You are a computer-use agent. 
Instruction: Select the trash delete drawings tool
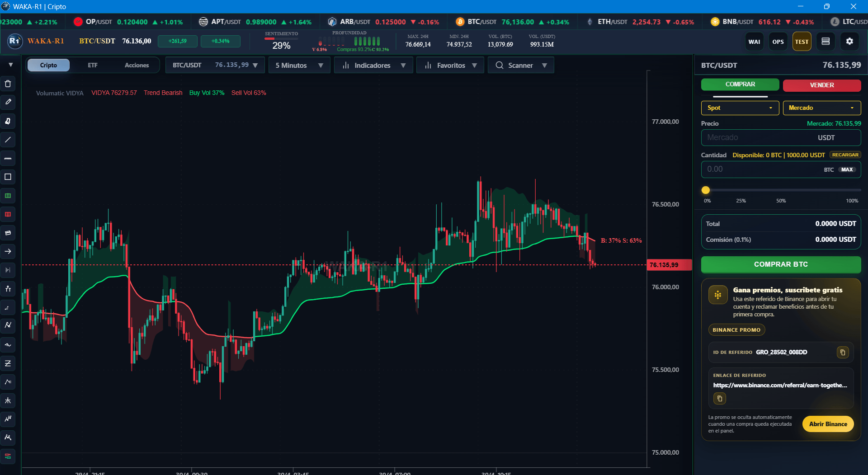point(8,84)
